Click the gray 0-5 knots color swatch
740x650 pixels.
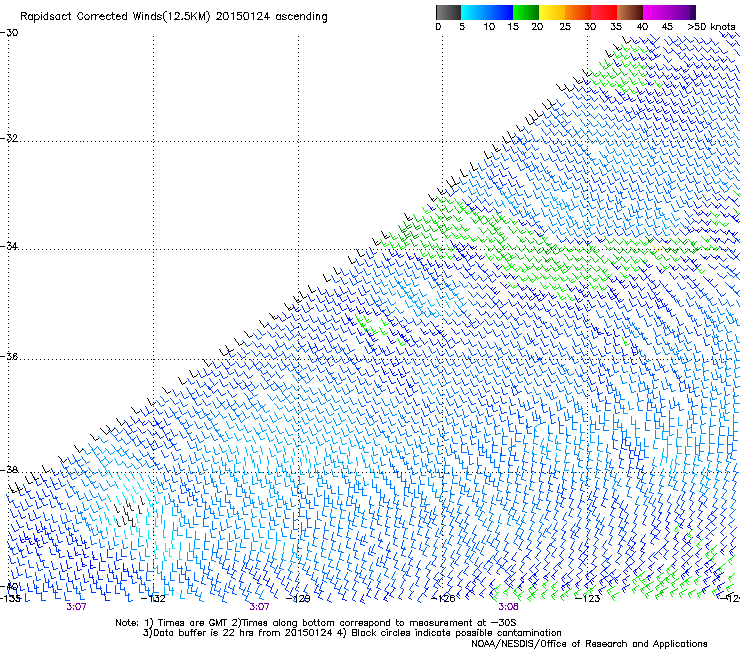click(x=448, y=12)
